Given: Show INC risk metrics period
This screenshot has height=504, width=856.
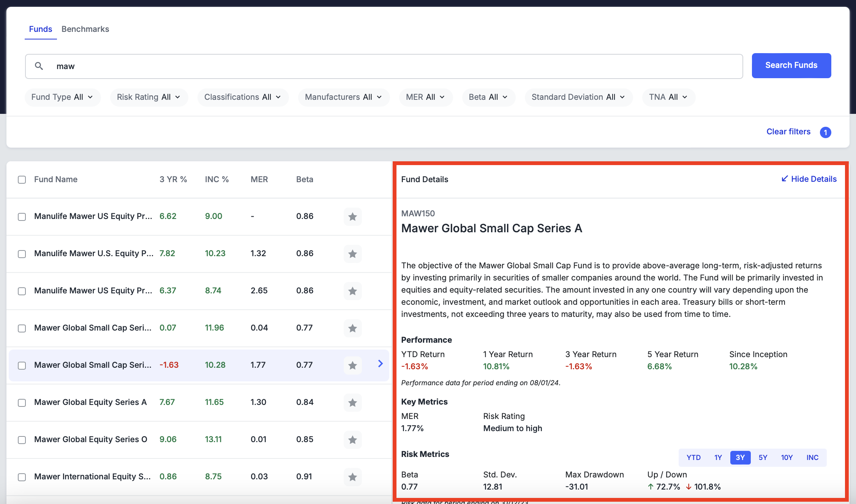Looking at the screenshot, I should coord(812,458).
